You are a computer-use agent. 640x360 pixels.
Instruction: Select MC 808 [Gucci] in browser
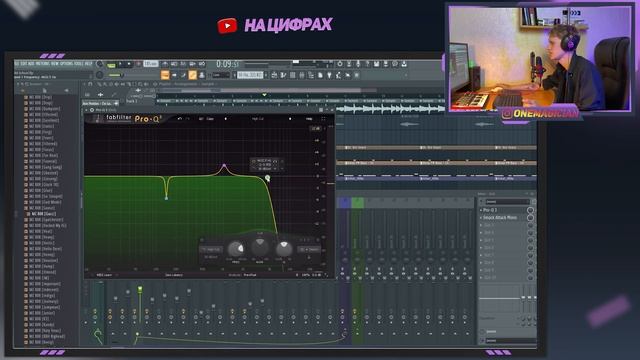(44, 214)
